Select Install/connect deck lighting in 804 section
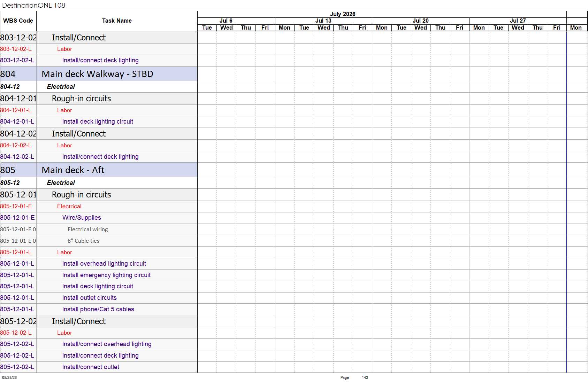 [x=100, y=157]
